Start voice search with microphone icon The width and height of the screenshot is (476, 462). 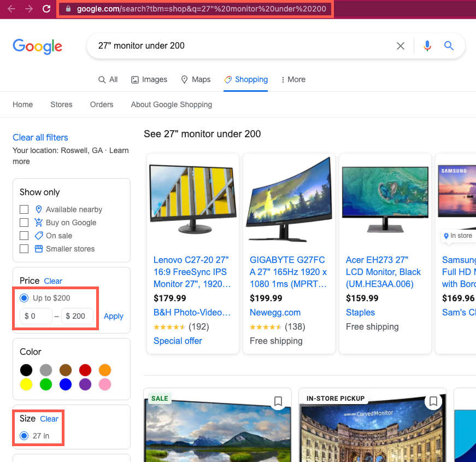[x=427, y=46]
